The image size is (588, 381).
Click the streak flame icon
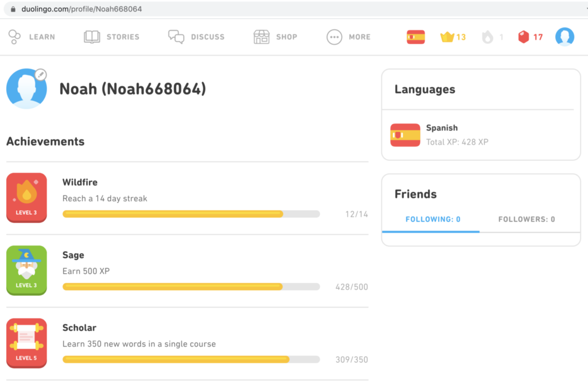click(x=488, y=37)
